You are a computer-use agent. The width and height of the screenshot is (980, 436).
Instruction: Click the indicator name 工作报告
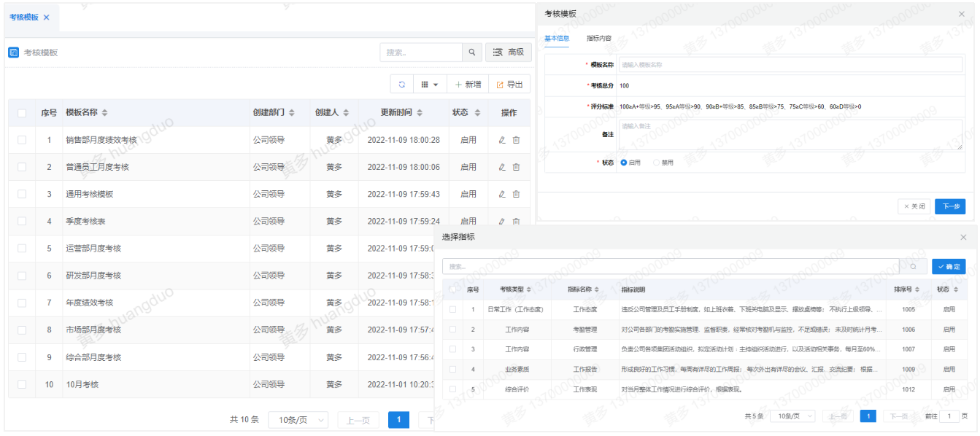[x=585, y=370]
